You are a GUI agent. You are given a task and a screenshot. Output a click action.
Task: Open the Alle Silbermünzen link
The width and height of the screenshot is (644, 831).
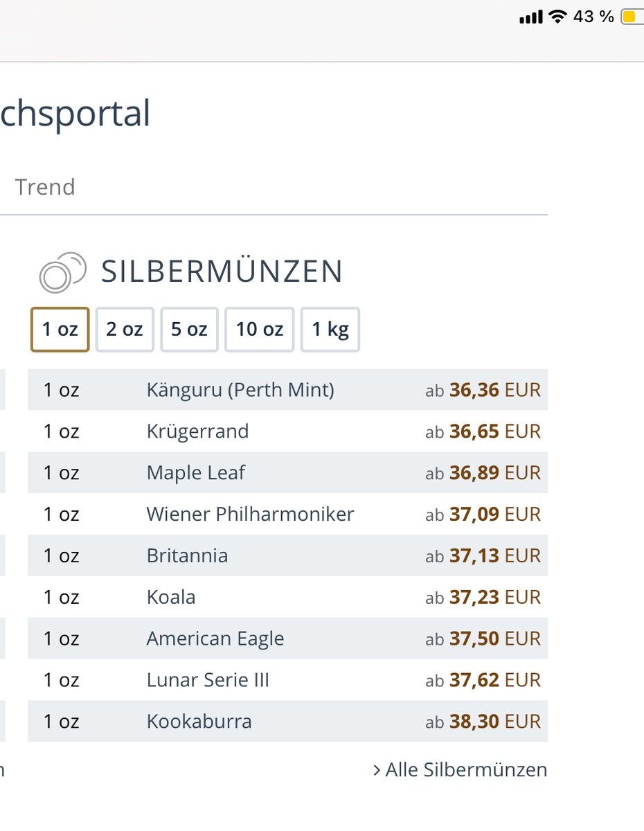[x=460, y=769]
